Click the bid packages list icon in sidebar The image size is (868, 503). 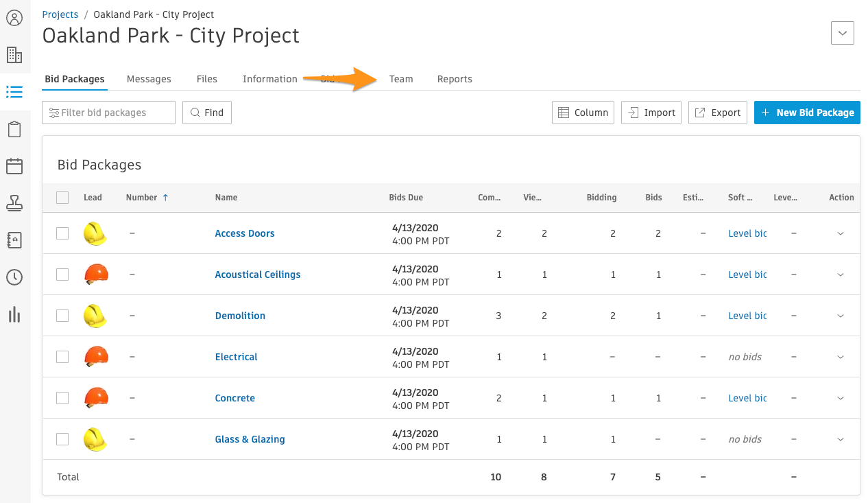coord(15,92)
